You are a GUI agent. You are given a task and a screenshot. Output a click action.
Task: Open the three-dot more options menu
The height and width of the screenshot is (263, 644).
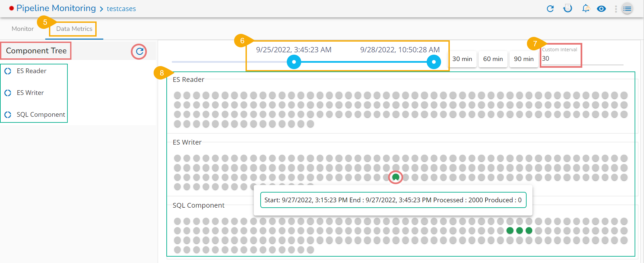pos(616,9)
